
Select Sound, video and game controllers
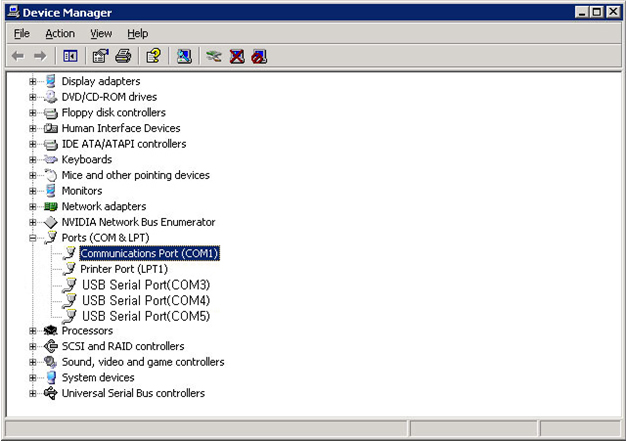pyautogui.click(x=142, y=362)
